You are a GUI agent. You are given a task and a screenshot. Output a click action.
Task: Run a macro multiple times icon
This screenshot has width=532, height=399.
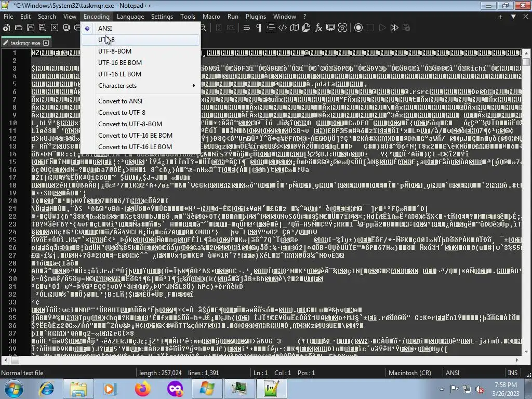pos(394,28)
